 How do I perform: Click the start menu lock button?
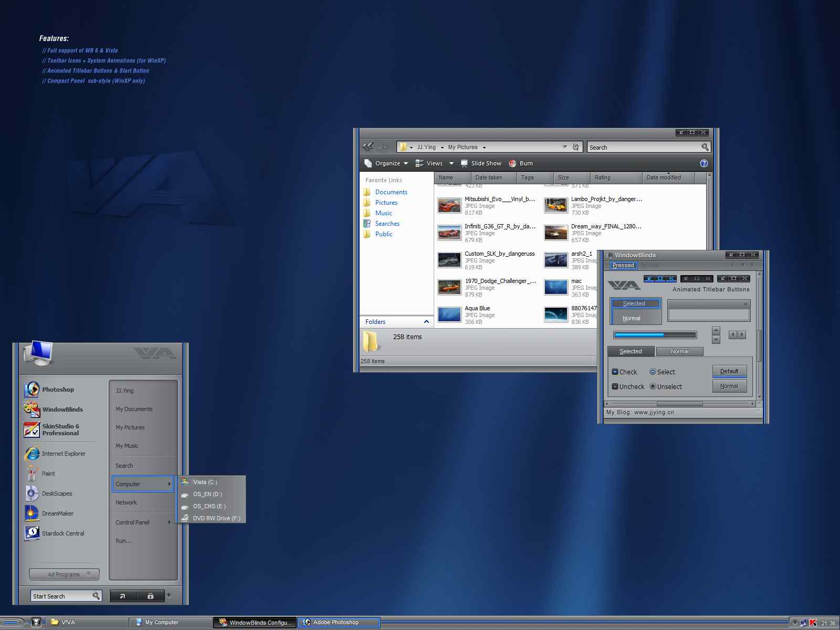pos(151,596)
